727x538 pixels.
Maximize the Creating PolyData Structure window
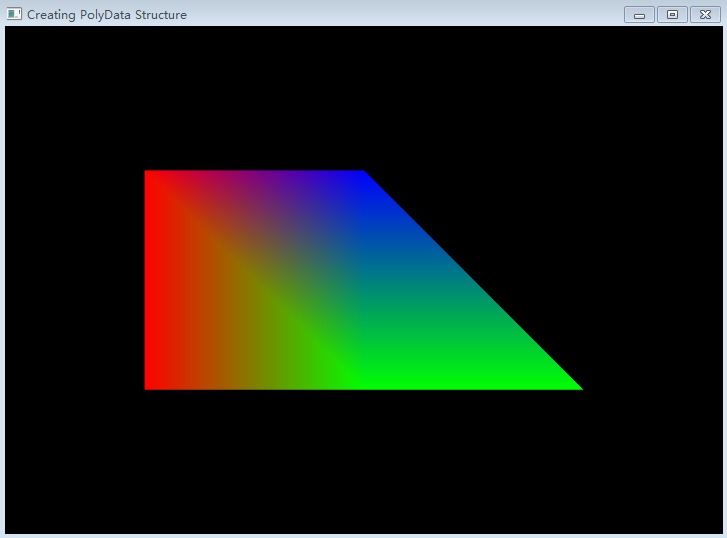click(672, 15)
